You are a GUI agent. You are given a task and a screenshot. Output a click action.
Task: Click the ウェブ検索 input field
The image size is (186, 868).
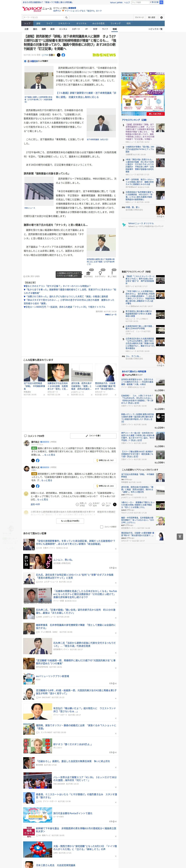pyautogui.click(x=140, y=2)
